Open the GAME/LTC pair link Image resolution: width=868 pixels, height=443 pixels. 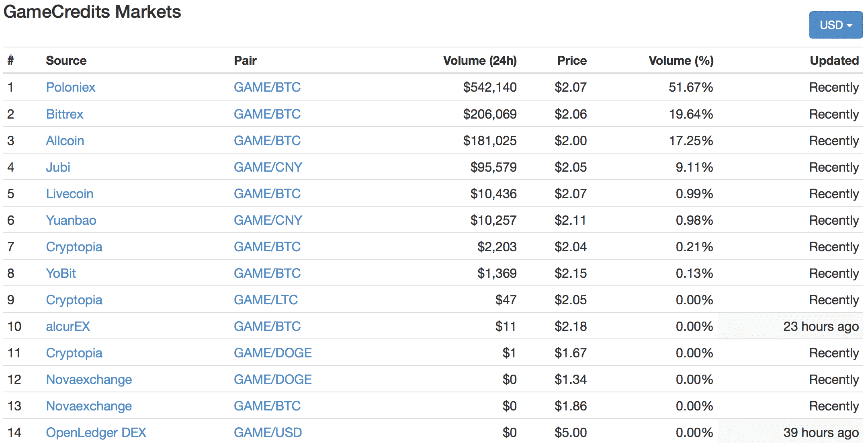[x=266, y=299]
